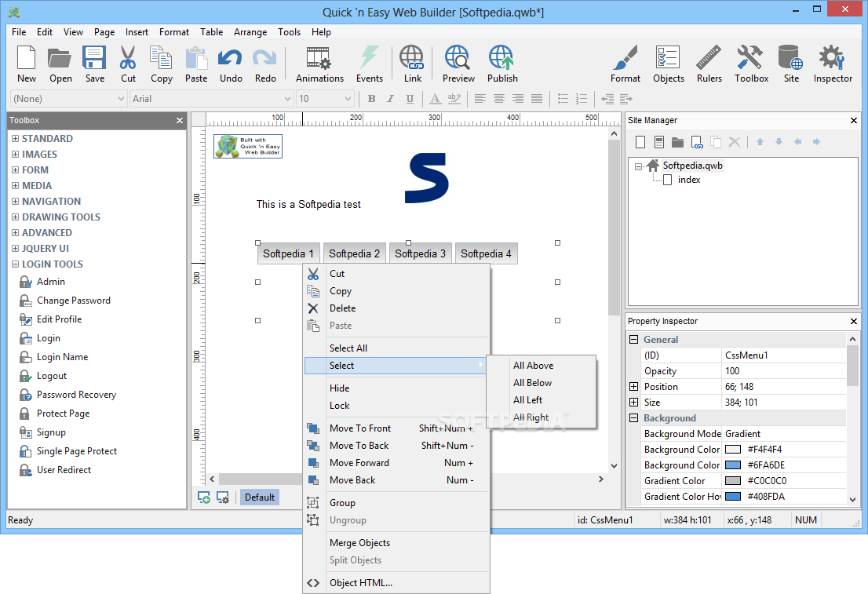Image resolution: width=868 pixels, height=594 pixels.
Task: Click the Cut scissors toolbar icon
Action: (128, 64)
